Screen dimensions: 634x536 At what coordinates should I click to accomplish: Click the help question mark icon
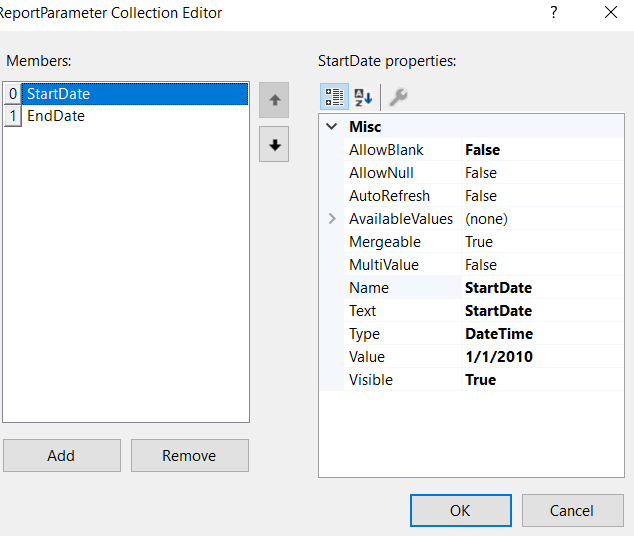553,13
